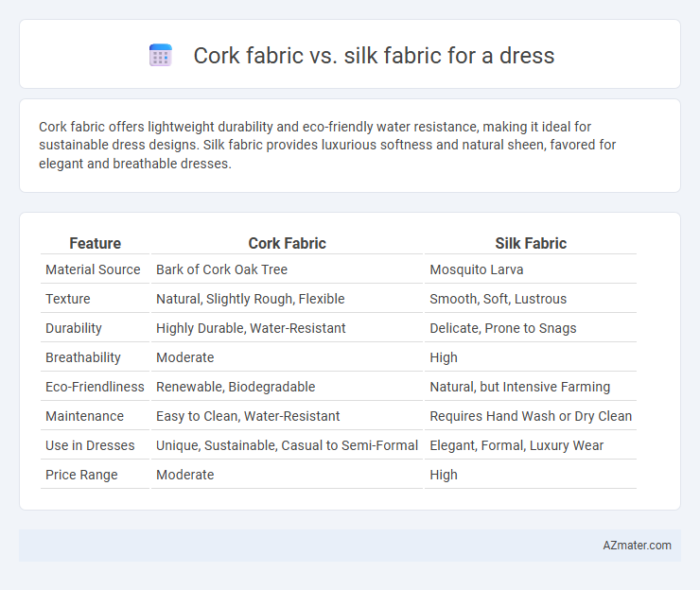
Task: Click 'Moderate' in the Breathability row
Action: pyautogui.click(x=184, y=357)
